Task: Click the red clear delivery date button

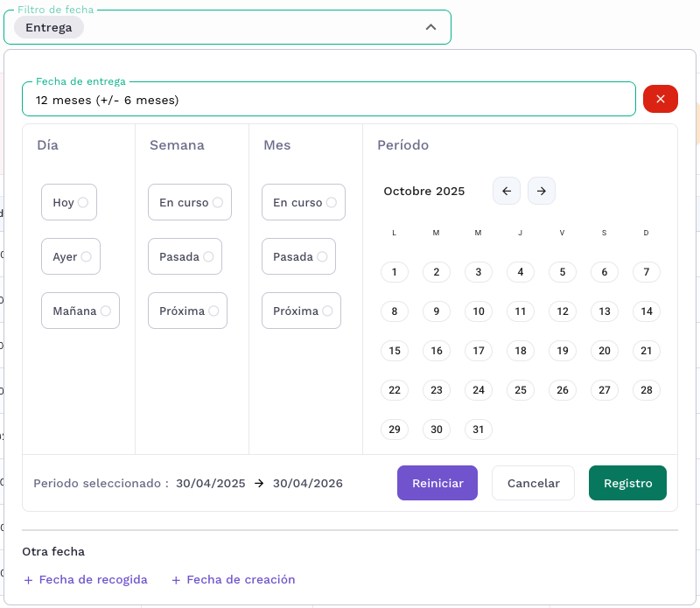Action: click(660, 99)
